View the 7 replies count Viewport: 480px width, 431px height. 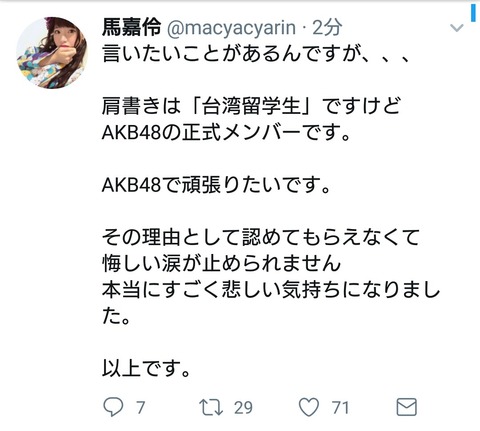click(140, 408)
